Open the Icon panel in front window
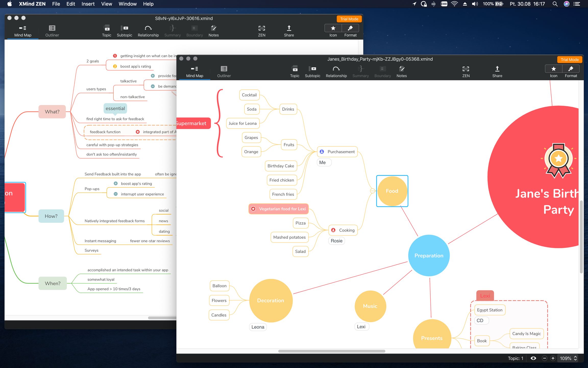Image resolution: width=588 pixels, height=368 pixels. [x=554, y=69]
